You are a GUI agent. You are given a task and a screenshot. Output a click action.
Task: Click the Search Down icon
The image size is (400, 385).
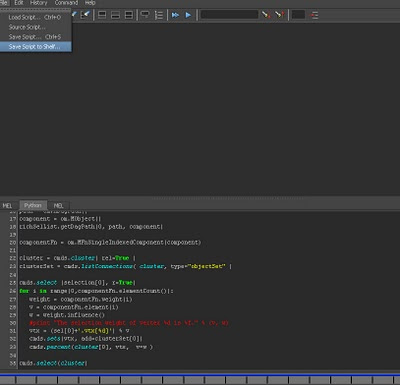[x=266, y=15]
